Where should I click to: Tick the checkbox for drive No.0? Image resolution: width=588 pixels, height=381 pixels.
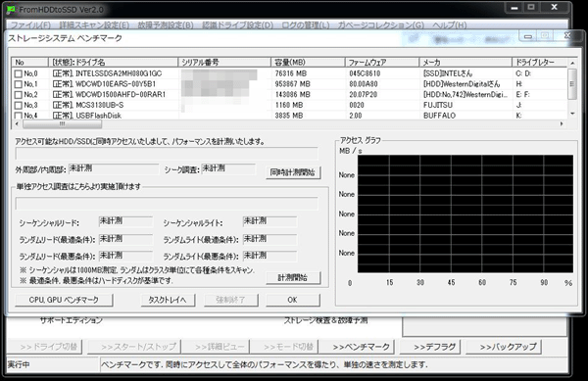coord(18,73)
